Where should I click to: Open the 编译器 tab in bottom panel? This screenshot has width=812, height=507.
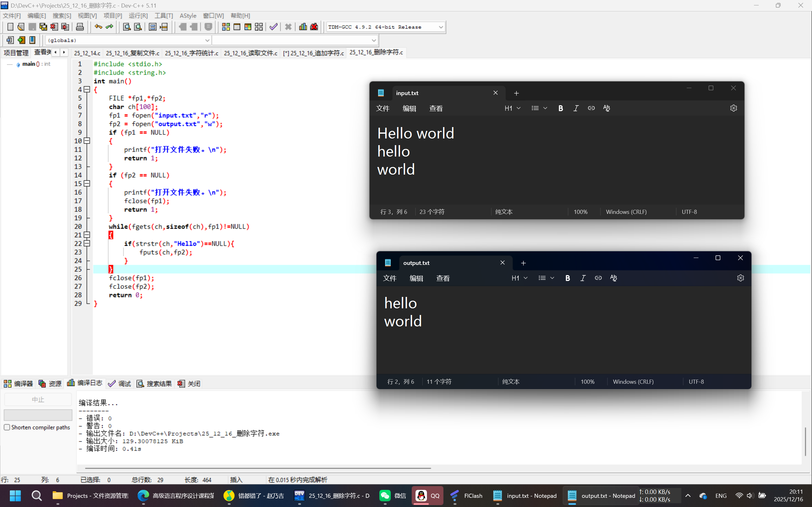click(x=18, y=384)
